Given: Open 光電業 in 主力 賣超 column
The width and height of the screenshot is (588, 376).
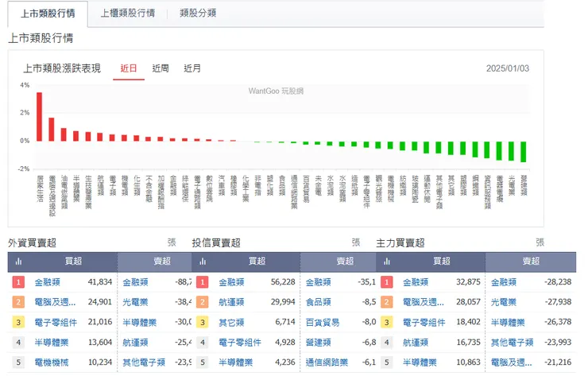Looking at the screenshot, I should coord(504,302).
